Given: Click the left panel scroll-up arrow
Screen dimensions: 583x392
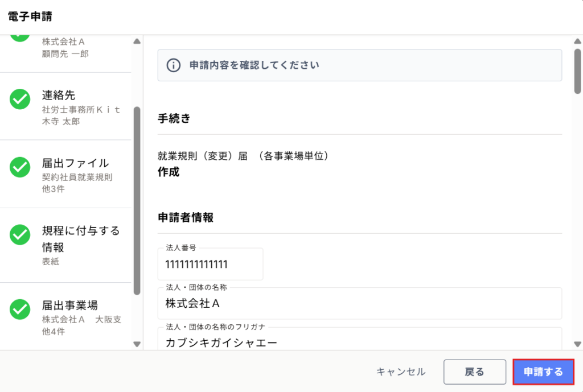Looking at the screenshot, I should (x=137, y=41).
